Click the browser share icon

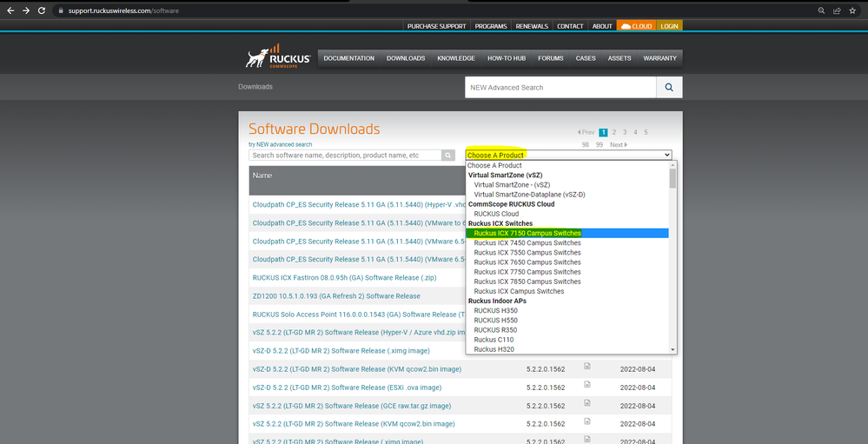click(838, 10)
